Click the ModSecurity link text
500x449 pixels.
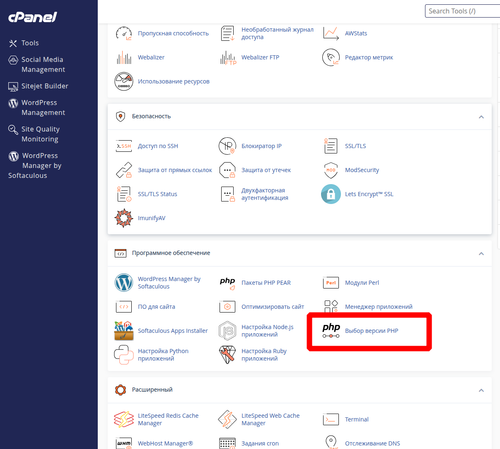(362, 170)
